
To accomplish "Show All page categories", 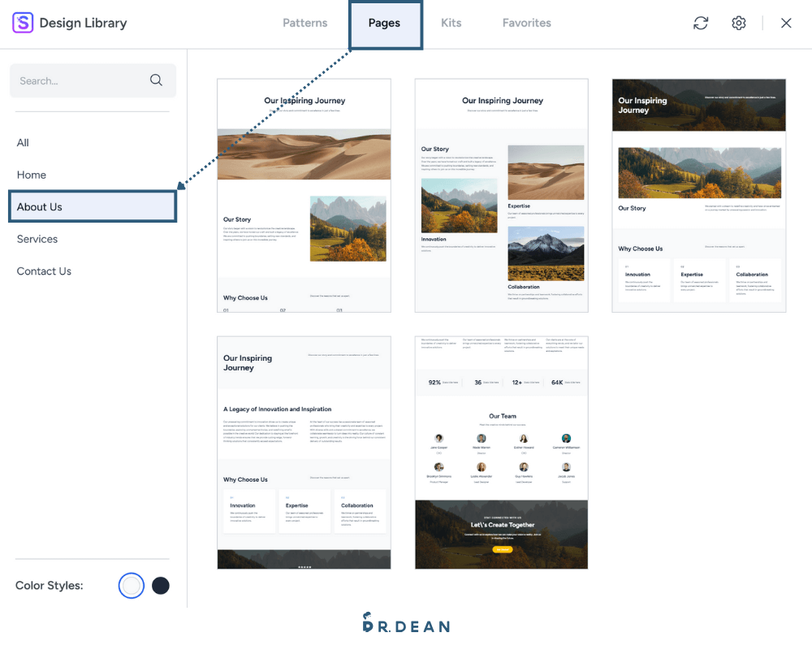I will [x=23, y=142].
